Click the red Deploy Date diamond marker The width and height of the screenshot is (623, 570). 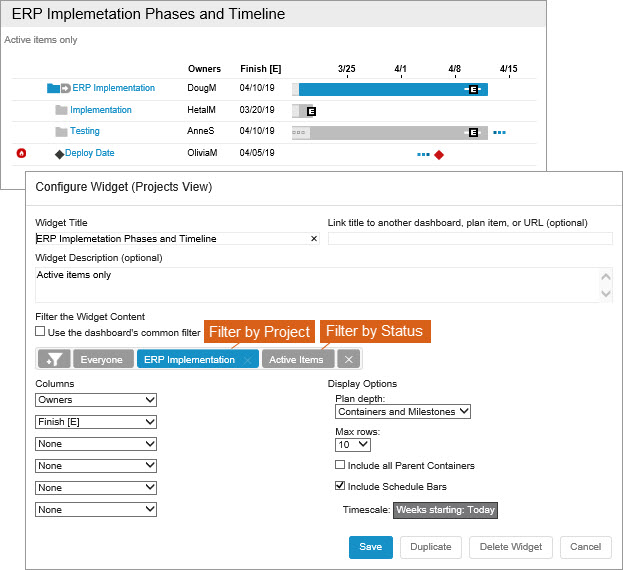(x=439, y=154)
